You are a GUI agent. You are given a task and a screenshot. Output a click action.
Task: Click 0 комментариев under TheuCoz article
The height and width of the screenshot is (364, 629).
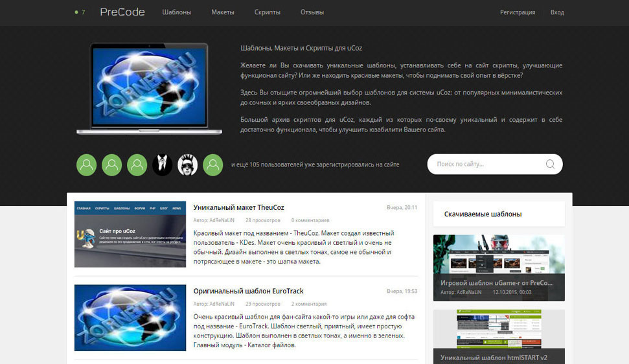310,220
